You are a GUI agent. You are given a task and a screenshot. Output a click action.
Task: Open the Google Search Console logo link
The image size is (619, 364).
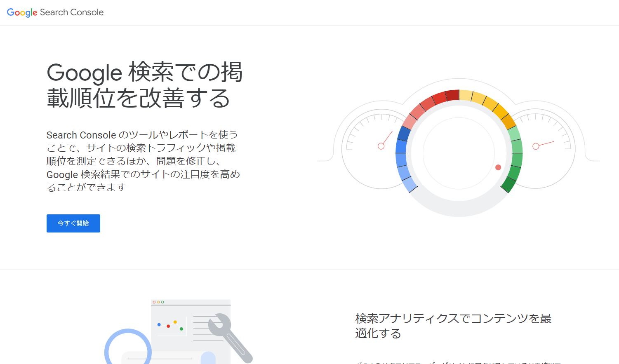coord(55,12)
